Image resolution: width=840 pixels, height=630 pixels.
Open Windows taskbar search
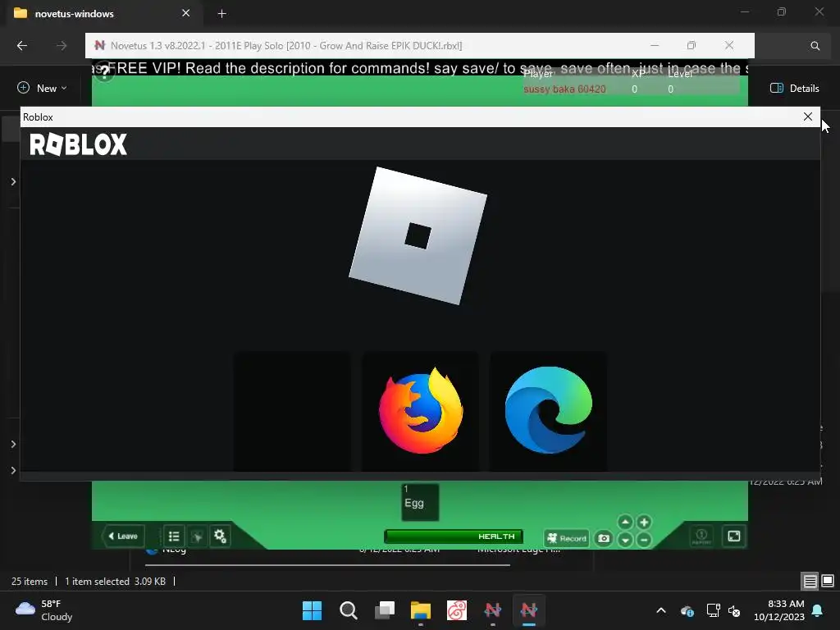[x=348, y=610]
